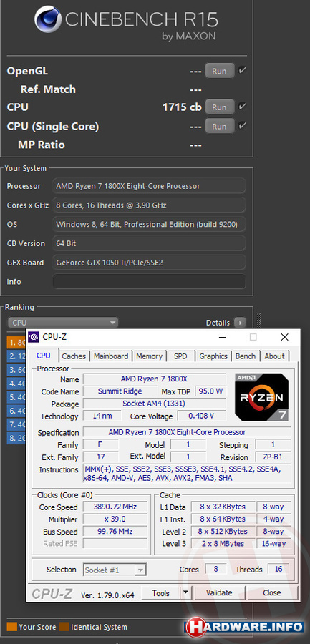Click the Your Score orange legend swatch
The height and width of the screenshot is (644, 310).
point(12,627)
